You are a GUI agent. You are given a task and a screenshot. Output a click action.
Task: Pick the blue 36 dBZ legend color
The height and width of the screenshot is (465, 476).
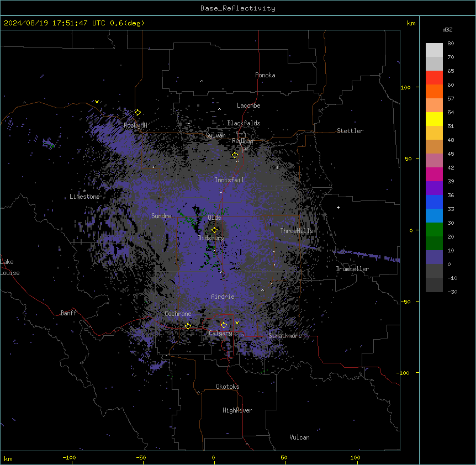434,202
